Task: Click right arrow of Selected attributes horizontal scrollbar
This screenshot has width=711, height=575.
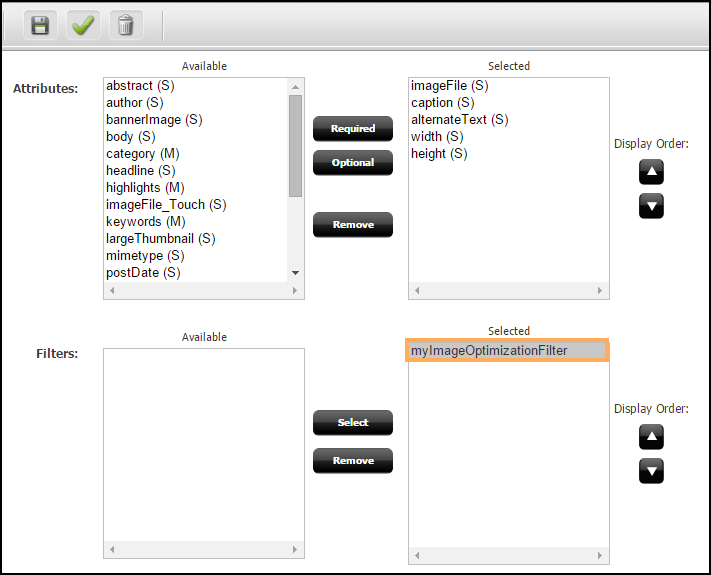Action: tap(600, 290)
